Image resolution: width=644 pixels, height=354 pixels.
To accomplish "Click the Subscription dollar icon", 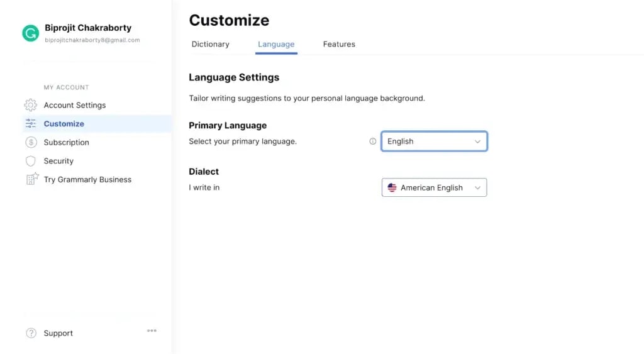I will tap(31, 143).
